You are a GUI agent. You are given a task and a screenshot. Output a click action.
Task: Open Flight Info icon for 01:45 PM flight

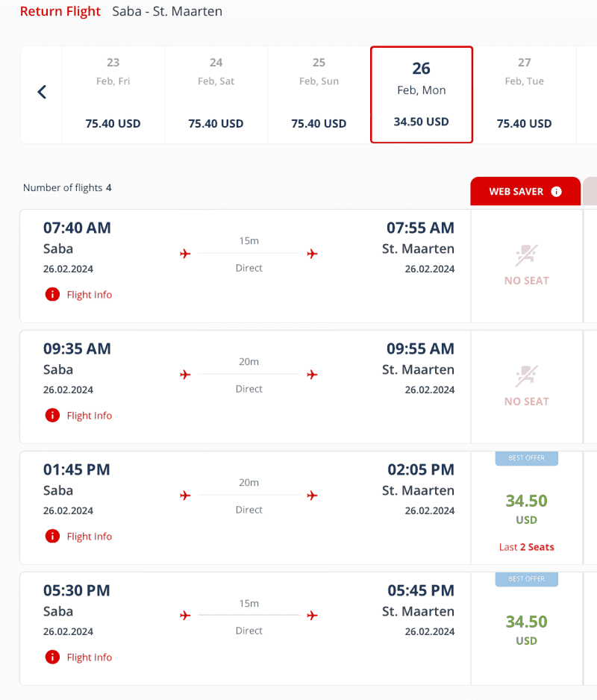pyautogui.click(x=52, y=536)
